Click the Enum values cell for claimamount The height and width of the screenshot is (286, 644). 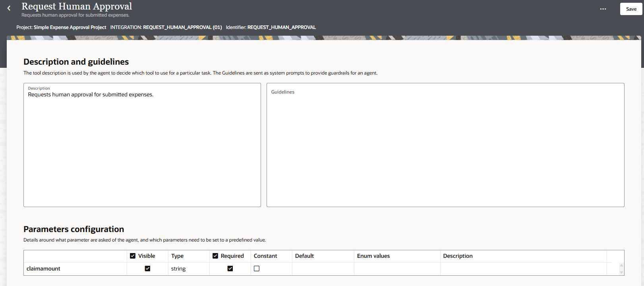point(397,269)
